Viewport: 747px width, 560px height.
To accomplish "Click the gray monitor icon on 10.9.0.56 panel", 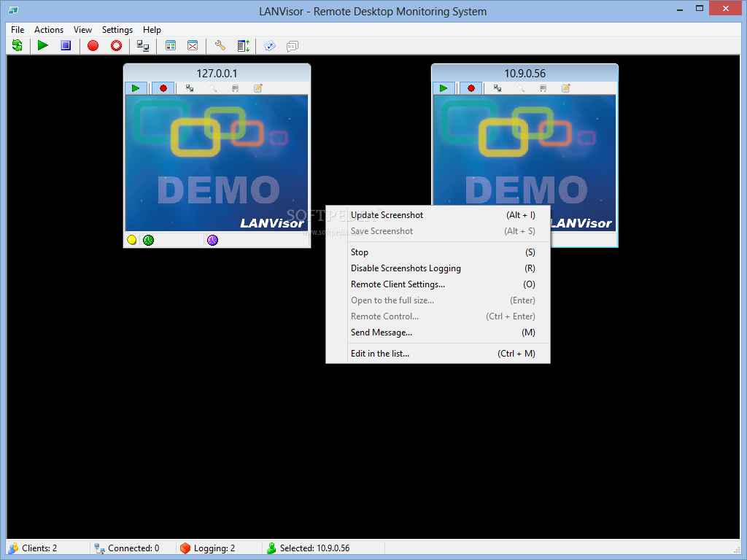I will (543, 88).
